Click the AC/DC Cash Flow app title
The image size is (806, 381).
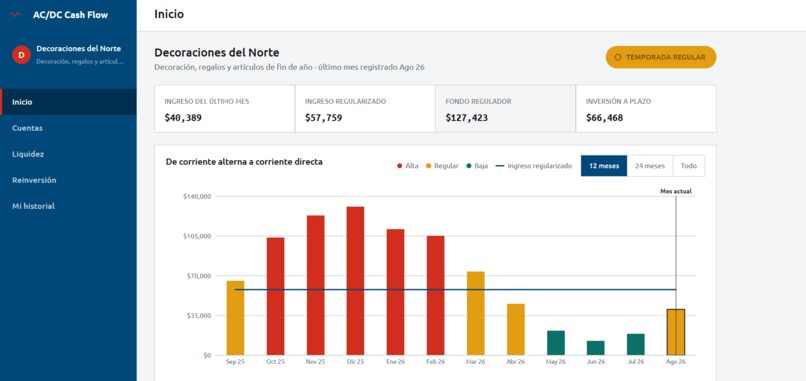70,15
